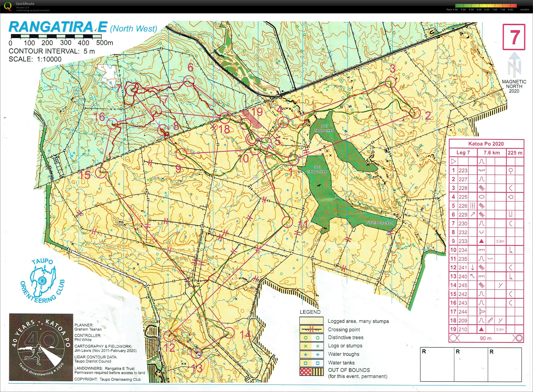Click the 'PLANNER: Graham Teahan' credit
The image size is (533, 392).
tap(88, 327)
